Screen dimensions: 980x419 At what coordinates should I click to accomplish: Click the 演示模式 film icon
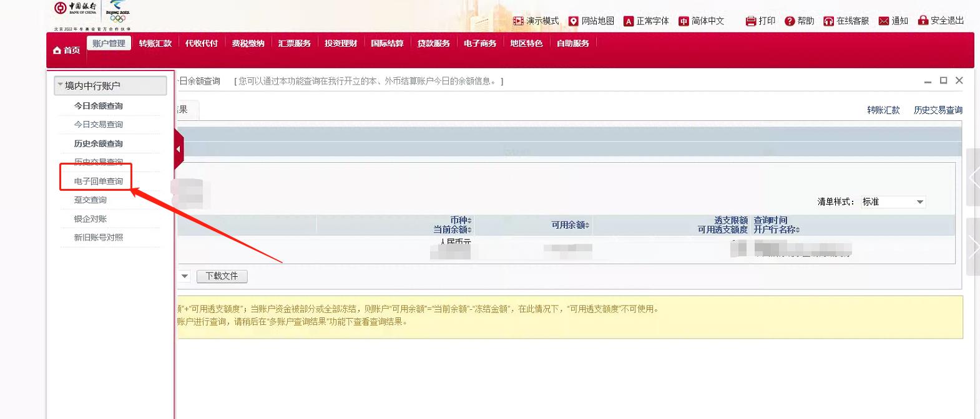tap(518, 21)
